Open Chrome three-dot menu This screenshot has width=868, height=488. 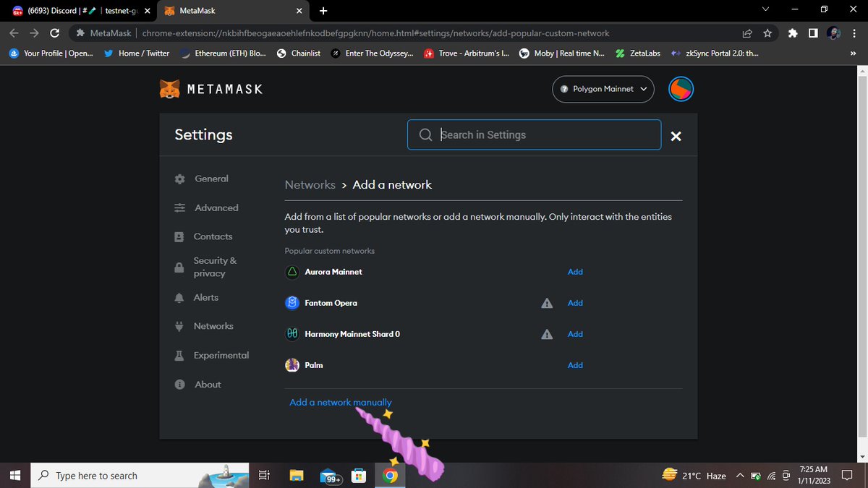(856, 33)
